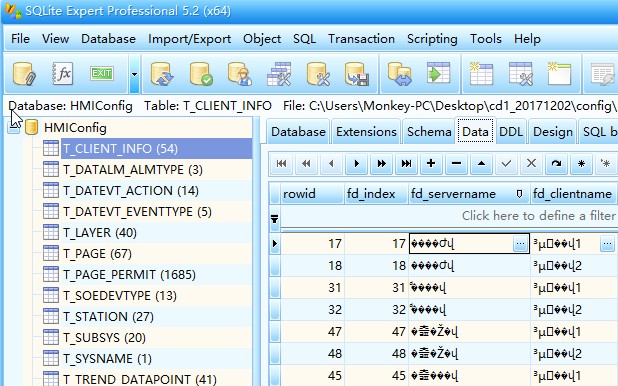Delete current record with minus button
The height and width of the screenshot is (386, 618).
point(456,163)
